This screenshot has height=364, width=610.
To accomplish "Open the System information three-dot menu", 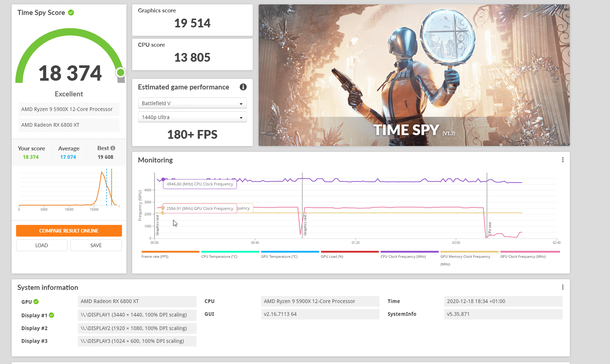I will click(x=563, y=287).
